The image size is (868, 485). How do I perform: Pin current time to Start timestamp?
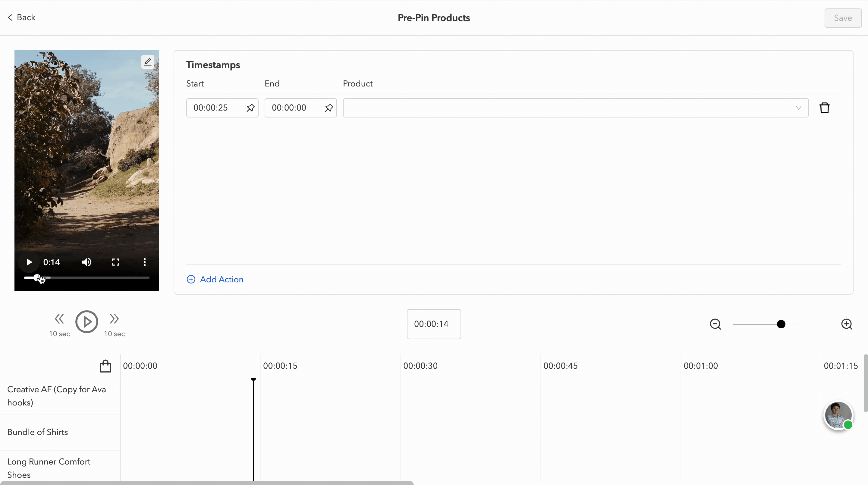coord(250,108)
